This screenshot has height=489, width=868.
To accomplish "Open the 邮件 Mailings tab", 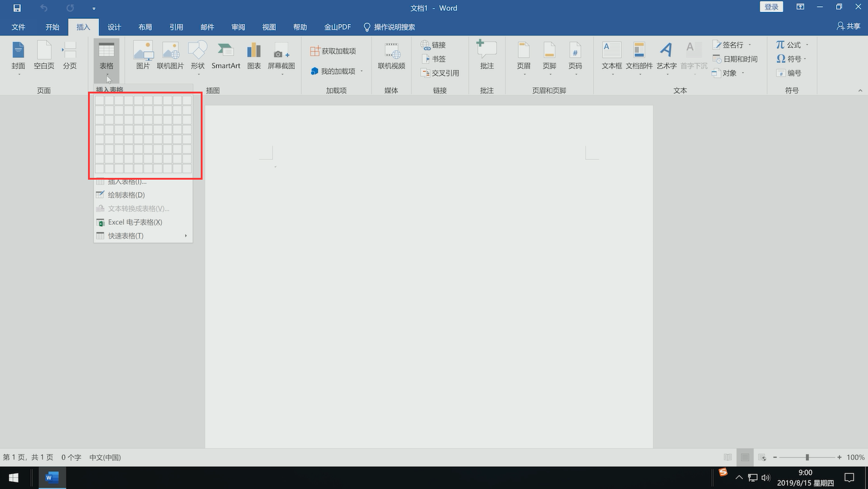I will coord(207,27).
